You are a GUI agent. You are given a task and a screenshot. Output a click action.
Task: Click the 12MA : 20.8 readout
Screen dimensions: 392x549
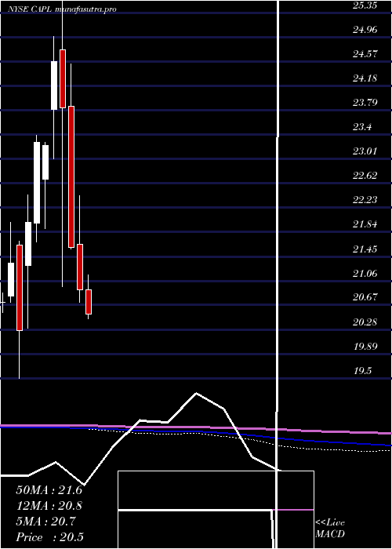click(x=49, y=506)
